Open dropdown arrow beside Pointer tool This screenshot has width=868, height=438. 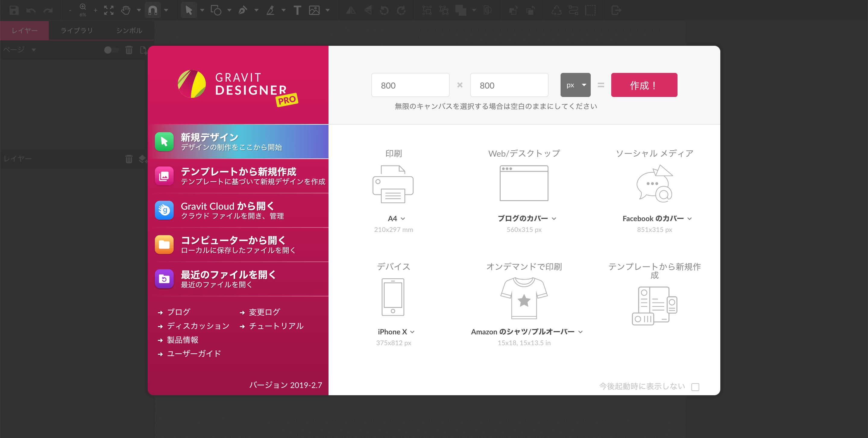(202, 11)
